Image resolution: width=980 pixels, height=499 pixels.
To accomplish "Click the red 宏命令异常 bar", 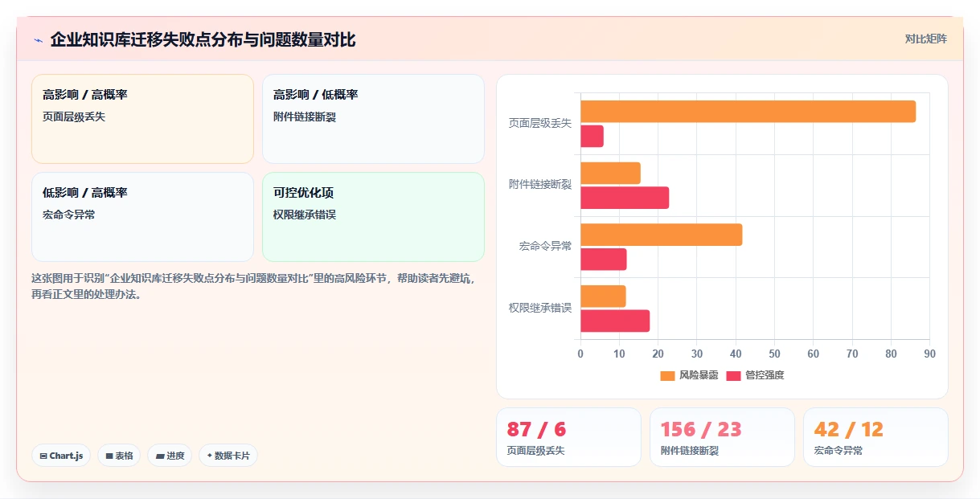I will pyautogui.click(x=603, y=260).
